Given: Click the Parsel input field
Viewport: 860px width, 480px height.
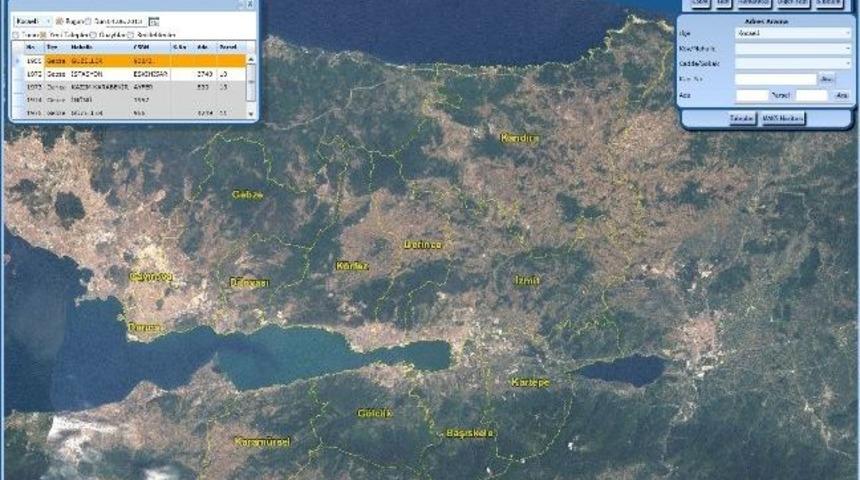Looking at the screenshot, I should point(811,95).
